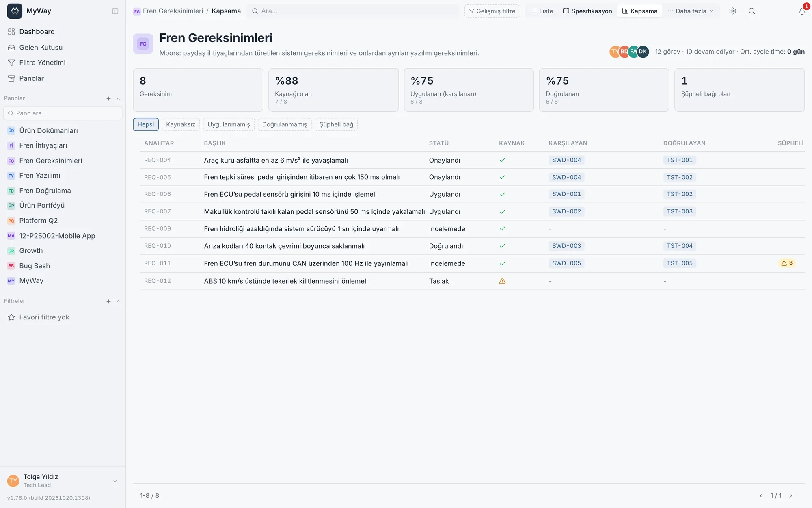Viewport: 812px width, 508px height.
Task: Click the Pano ara search field
Action: 63,113
